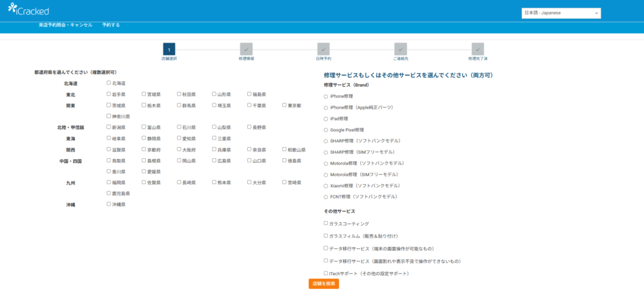The height and width of the screenshot is (294, 644).
Task: Select the 秋田県 checkbox
Action: point(179,94)
